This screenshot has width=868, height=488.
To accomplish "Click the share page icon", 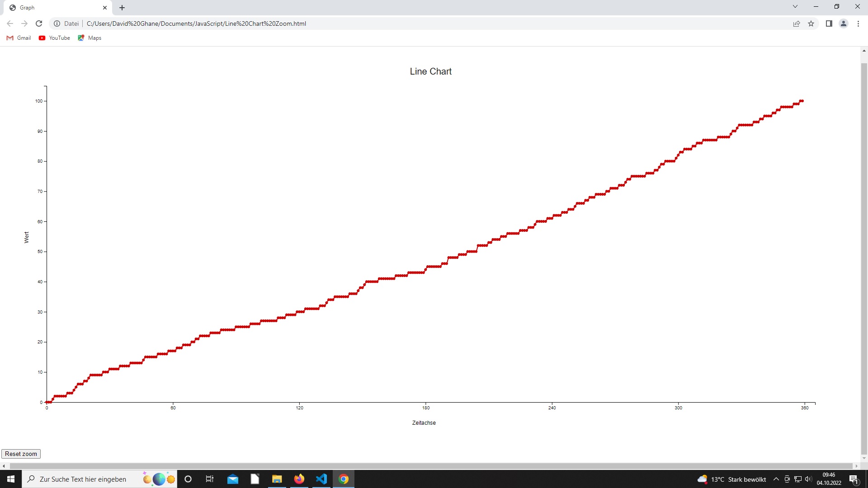I will click(797, 23).
